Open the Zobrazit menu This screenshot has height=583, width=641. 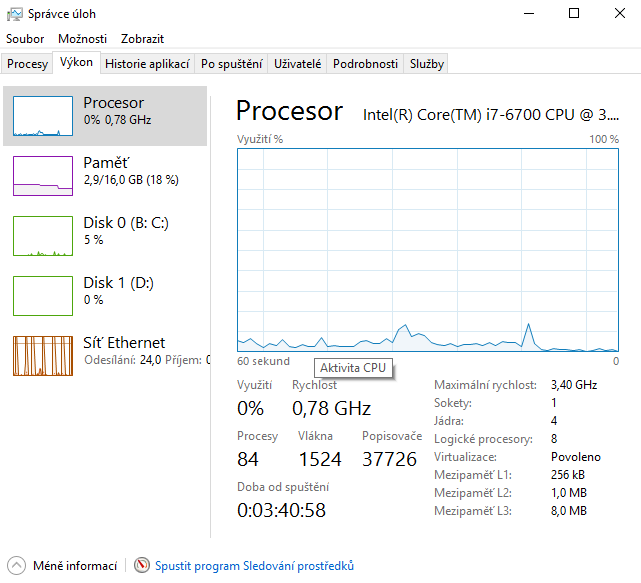pos(142,38)
